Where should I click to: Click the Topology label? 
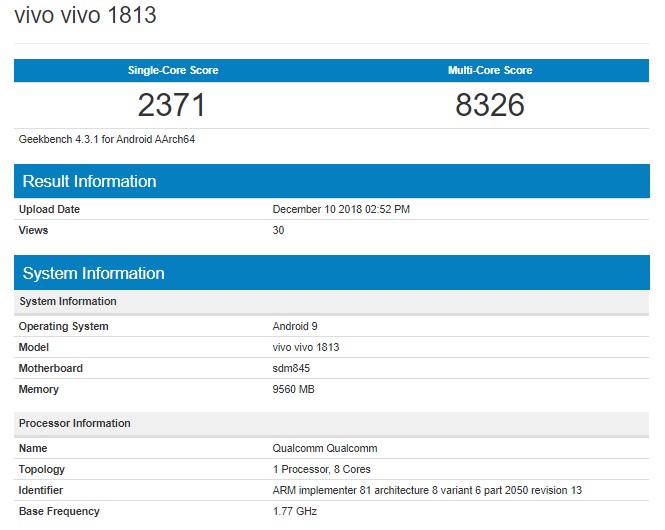pyautogui.click(x=42, y=469)
